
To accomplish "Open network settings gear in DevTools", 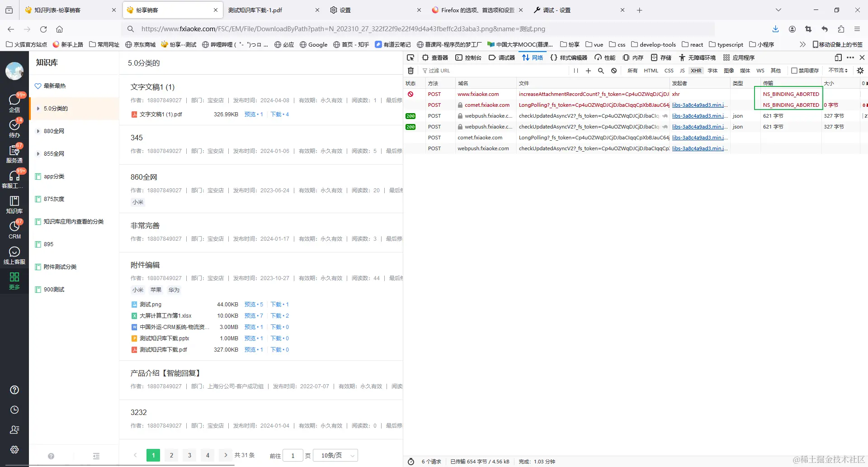I will pyautogui.click(x=860, y=71).
